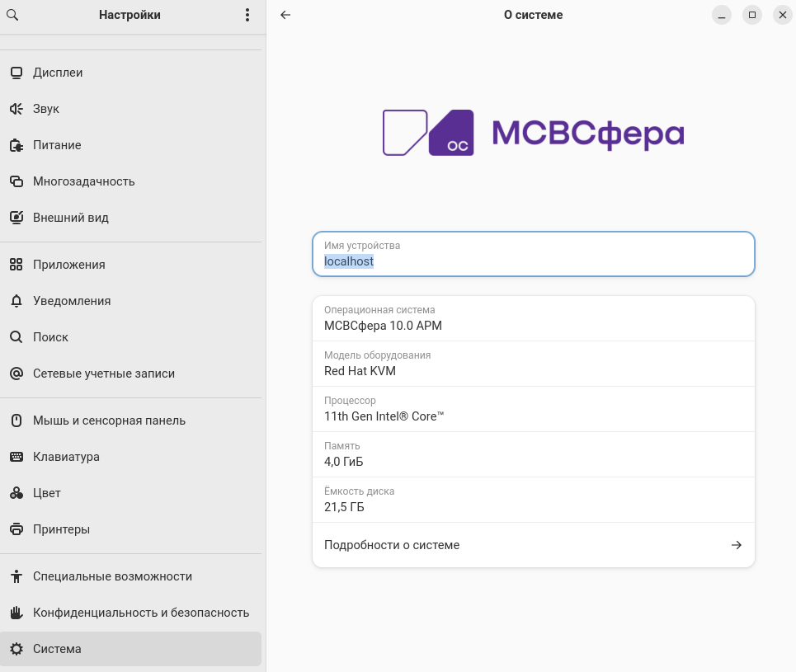
Task: Open Privacy and Security panel
Action: (x=140, y=613)
